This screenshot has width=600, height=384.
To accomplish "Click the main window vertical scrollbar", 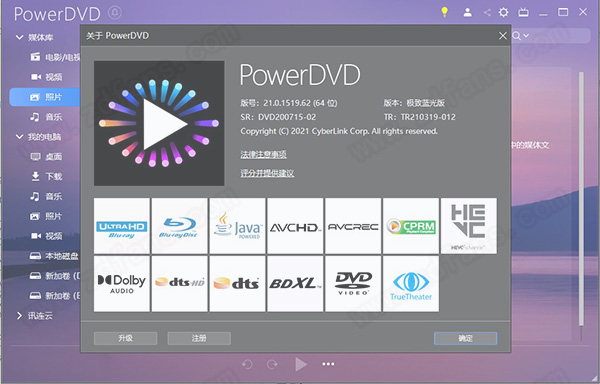I will pyautogui.click(x=581, y=199).
